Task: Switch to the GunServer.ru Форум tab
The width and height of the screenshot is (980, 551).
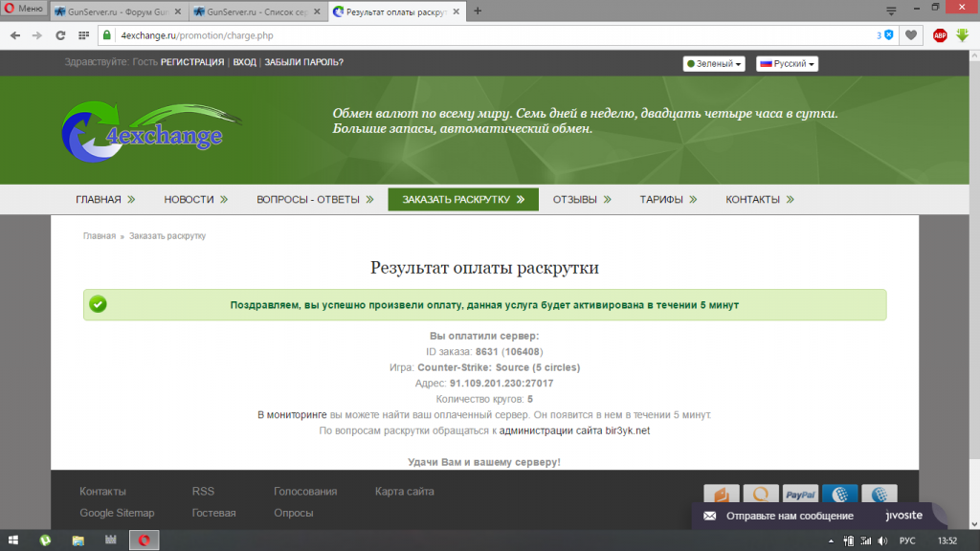Action: point(114,11)
